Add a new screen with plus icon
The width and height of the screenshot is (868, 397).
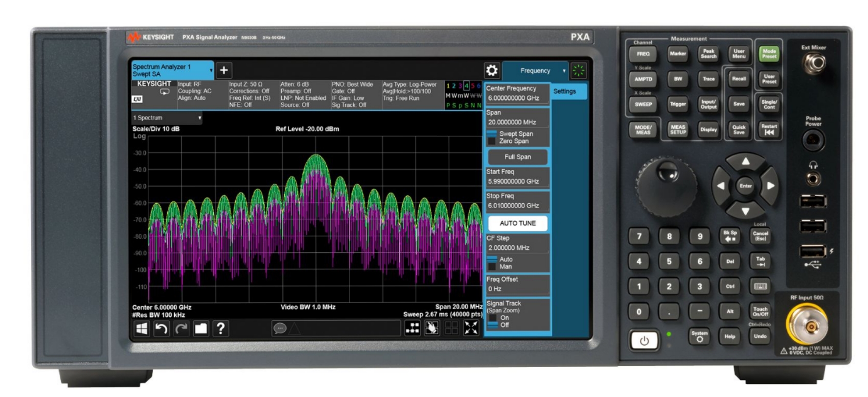point(224,70)
